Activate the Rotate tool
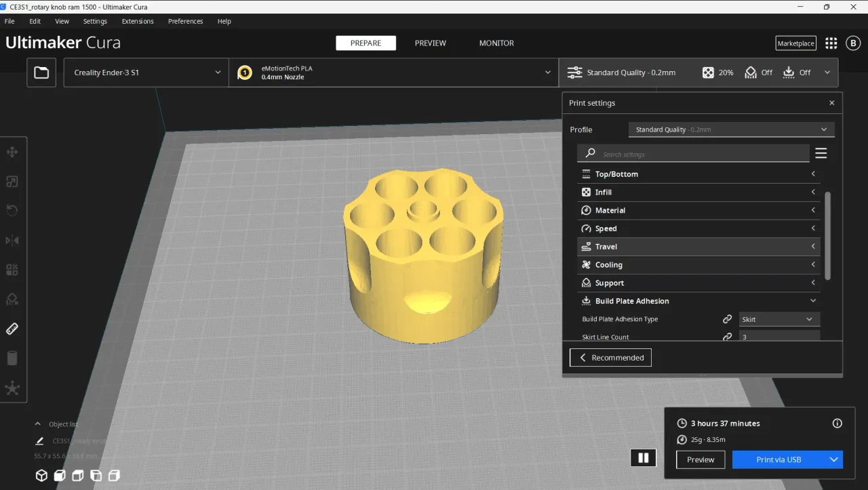Image resolution: width=868 pixels, height=490 pixels. [x=12, y=210]
